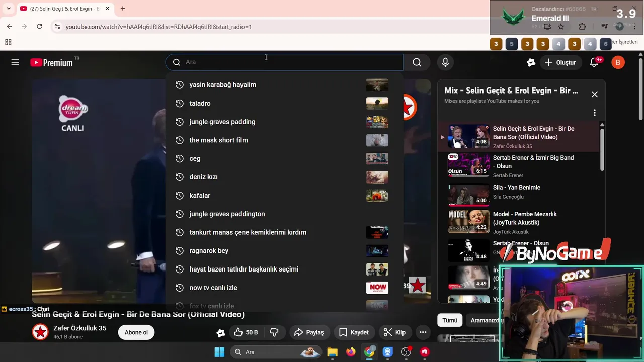This screenshot has height=362, width=644.
Task: Select suggestion 'yasin karabağ hayalim'
Action: (x=284, y=85)
